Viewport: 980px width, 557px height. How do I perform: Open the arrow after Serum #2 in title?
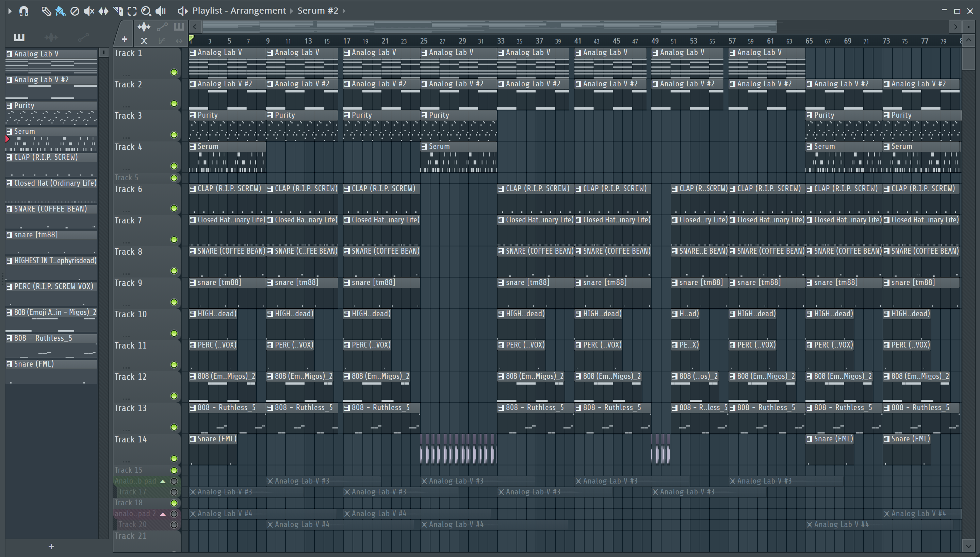click(344, 11)
